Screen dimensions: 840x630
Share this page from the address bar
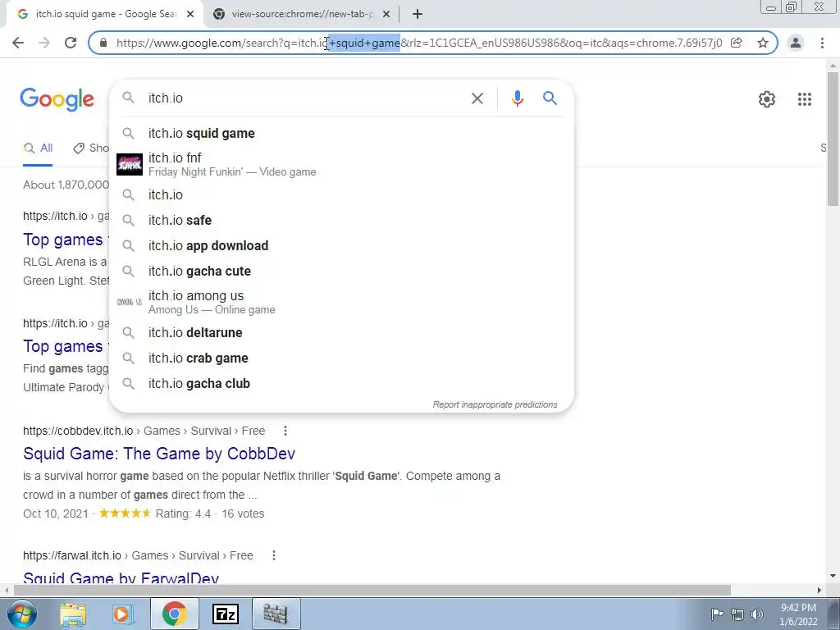[737, 43]
